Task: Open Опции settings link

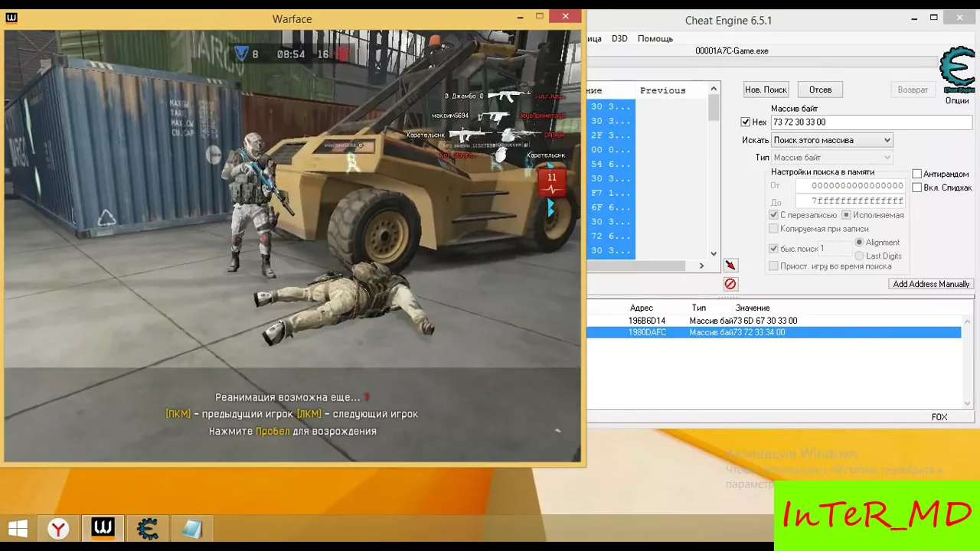Action: click(x=957, y=101)
